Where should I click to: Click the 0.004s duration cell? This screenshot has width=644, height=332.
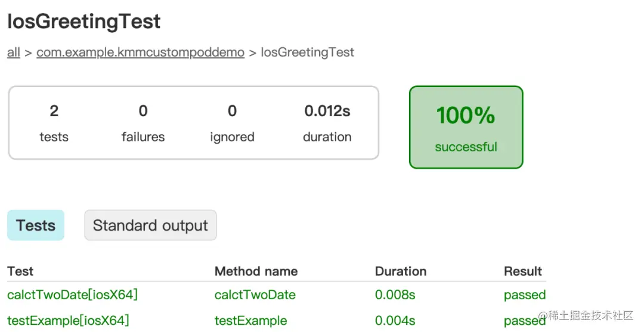[x=395, y=321]
